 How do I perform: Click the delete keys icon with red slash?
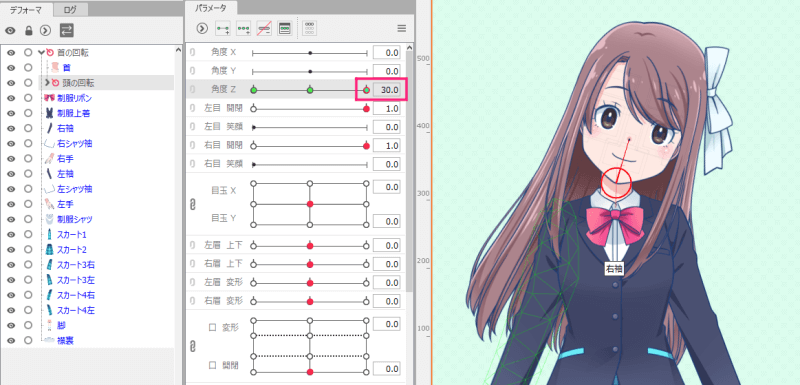click(264, 29)
